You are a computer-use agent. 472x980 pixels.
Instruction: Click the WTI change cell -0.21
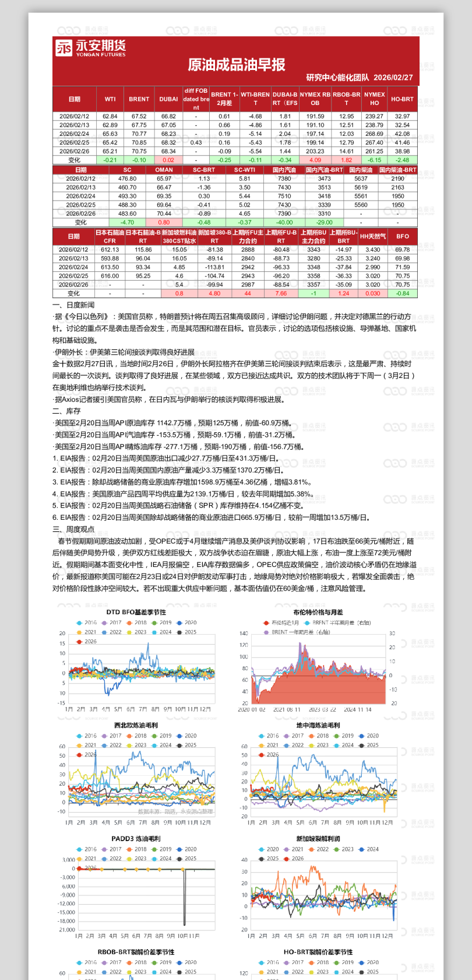(x=110, y=160)
